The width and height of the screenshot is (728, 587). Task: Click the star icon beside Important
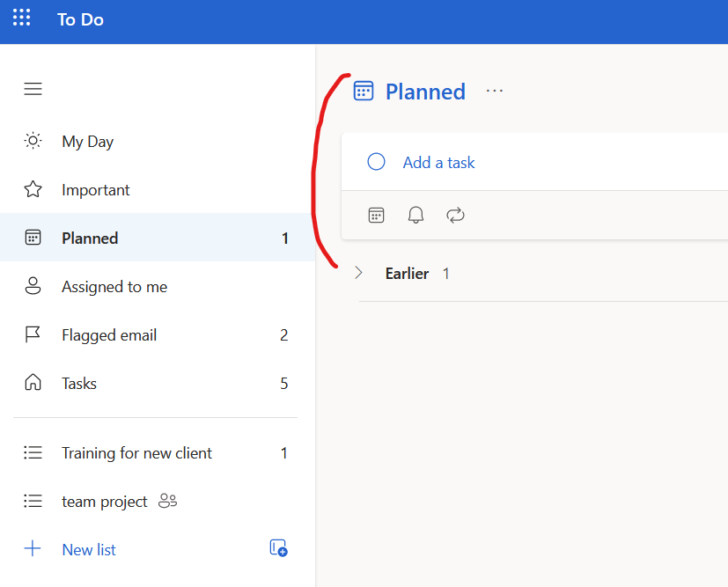(33, 189)
